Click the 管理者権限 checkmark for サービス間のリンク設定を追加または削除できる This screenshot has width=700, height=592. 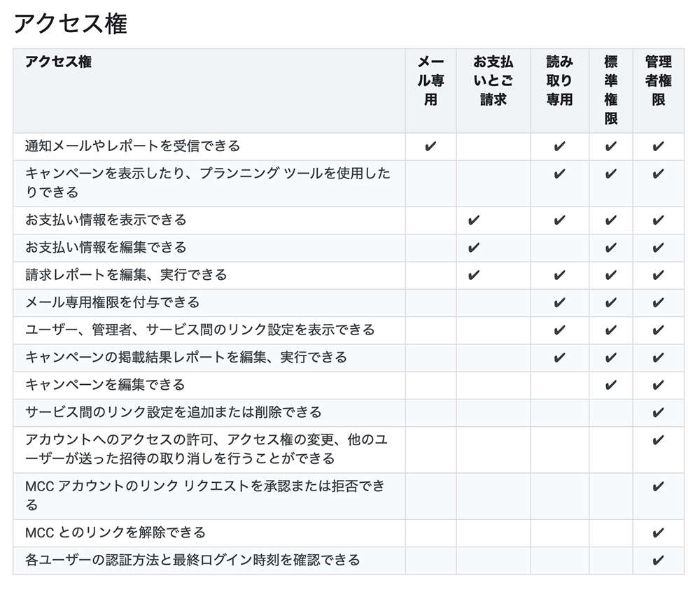658,413
